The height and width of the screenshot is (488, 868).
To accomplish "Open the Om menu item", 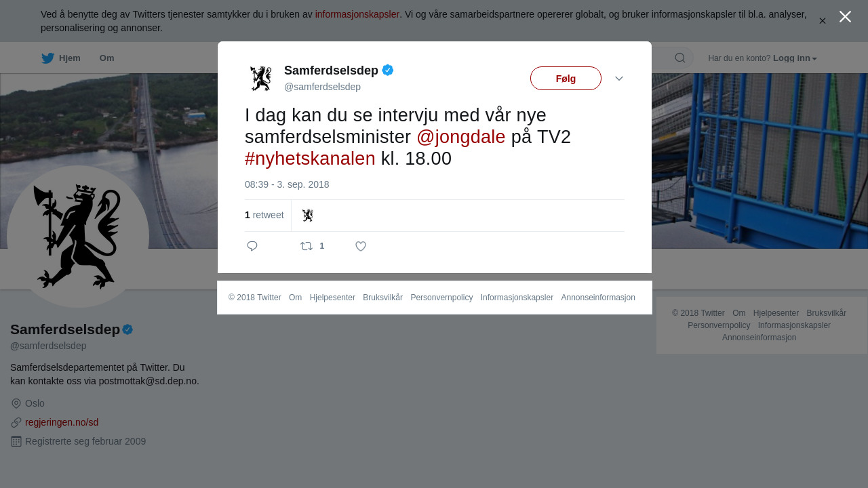I will 107,58.
